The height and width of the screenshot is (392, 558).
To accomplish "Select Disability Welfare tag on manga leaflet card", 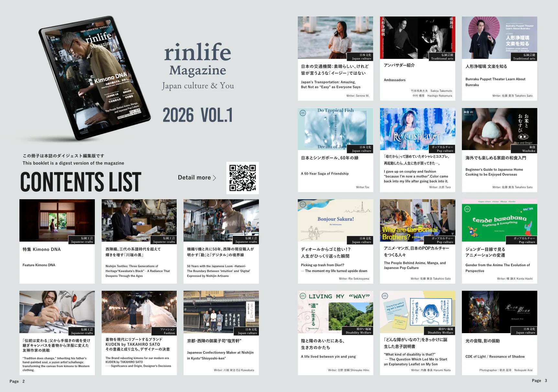I will 440,331.
